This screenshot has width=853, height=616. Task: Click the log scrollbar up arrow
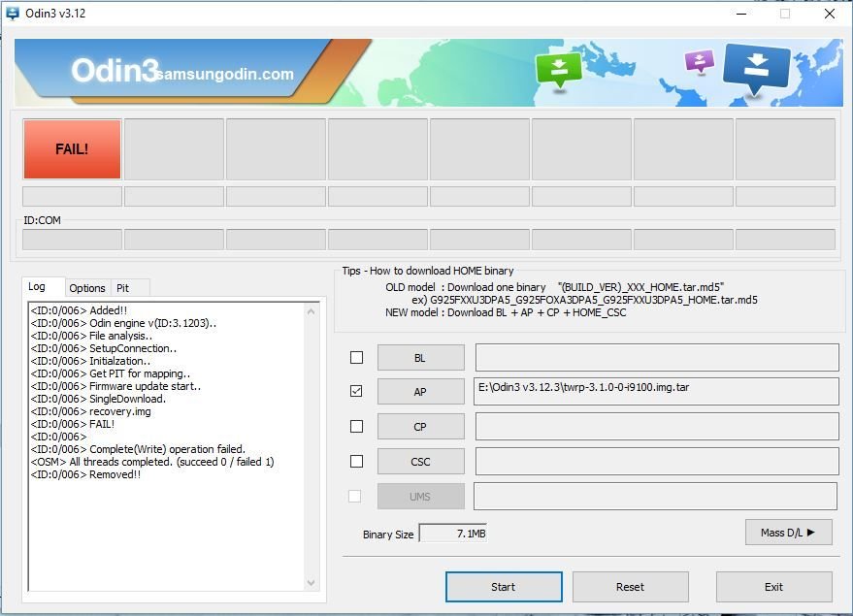[312, 311]
